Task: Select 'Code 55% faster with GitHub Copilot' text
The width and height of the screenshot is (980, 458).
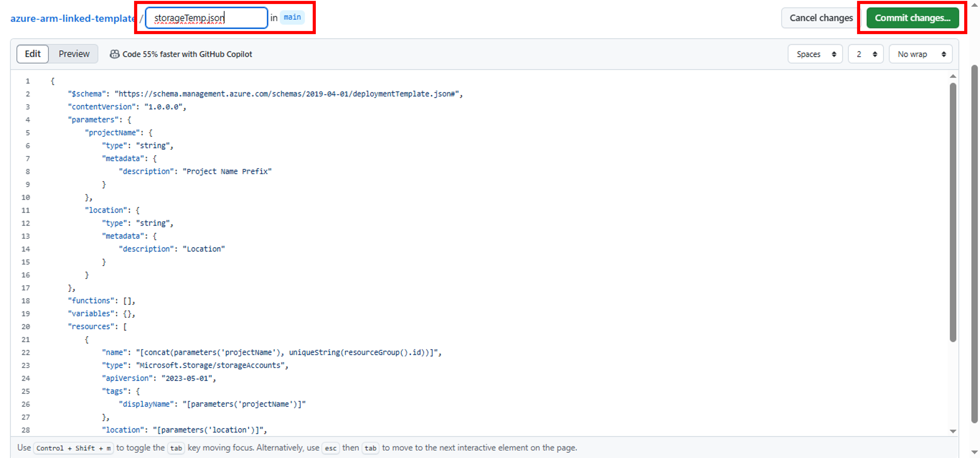Action: click(x=187, y=54)
